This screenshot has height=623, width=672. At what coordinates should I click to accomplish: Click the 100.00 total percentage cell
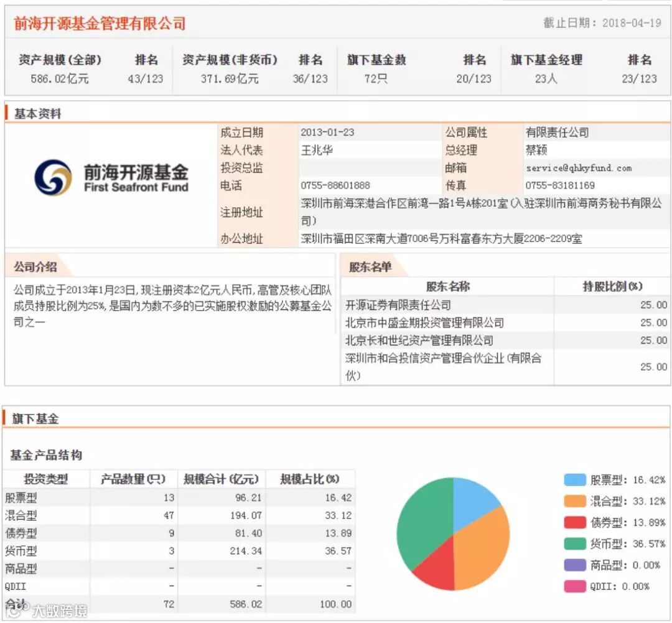point(335,604)
